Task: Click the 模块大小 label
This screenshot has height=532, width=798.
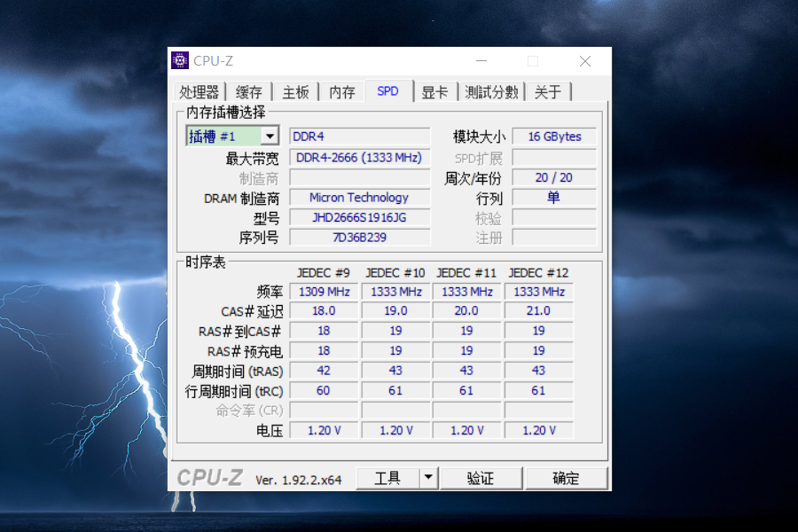Action: [x=479, y=137]
